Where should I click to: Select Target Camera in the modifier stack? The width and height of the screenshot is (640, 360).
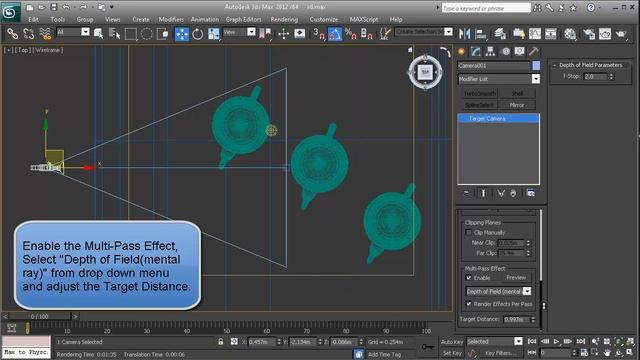pyautogui.click(x=498, y=118)
